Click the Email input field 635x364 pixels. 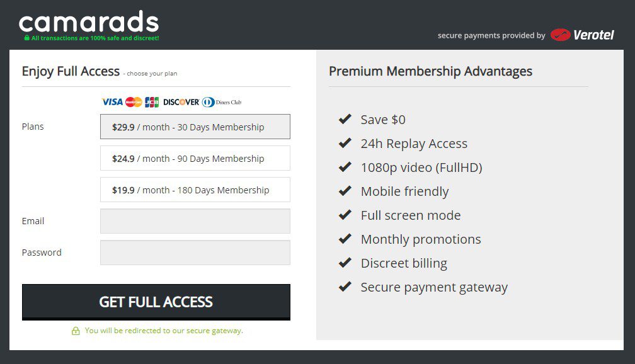195,221
